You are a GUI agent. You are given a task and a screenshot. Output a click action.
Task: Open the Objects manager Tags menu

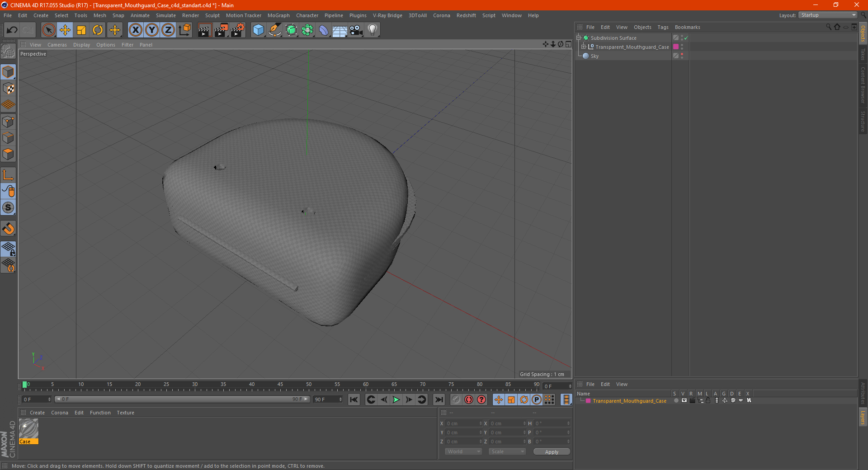pos(663,27)
